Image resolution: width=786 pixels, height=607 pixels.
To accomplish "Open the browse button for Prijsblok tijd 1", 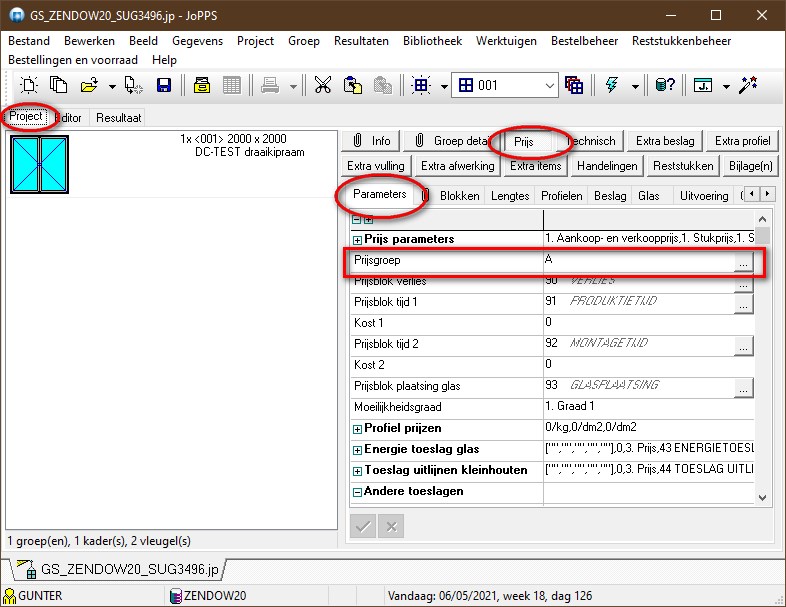I will (x=743, y=304).
